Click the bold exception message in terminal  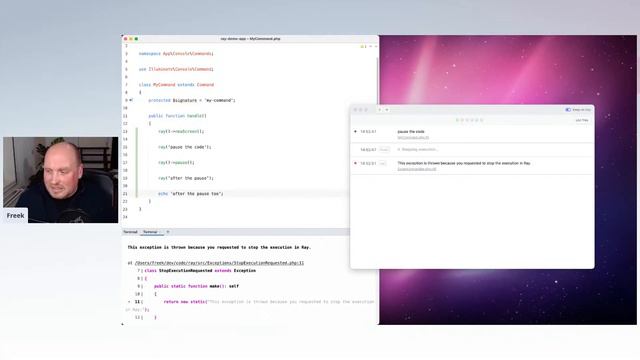coord(219,247)
